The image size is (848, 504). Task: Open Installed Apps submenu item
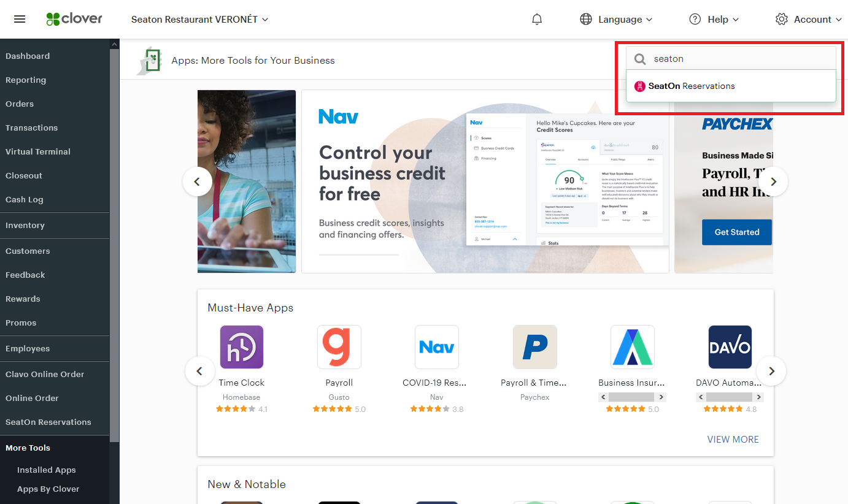(x=47, y=470)
